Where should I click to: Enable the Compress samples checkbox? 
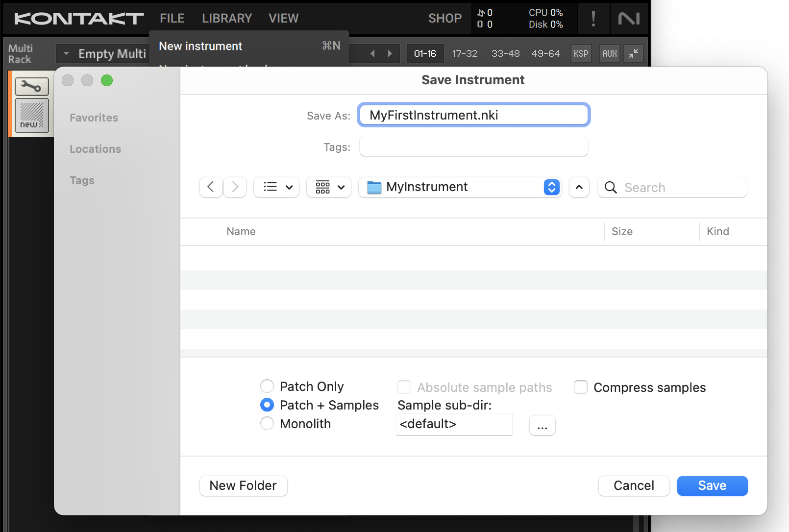pos(581,387)
